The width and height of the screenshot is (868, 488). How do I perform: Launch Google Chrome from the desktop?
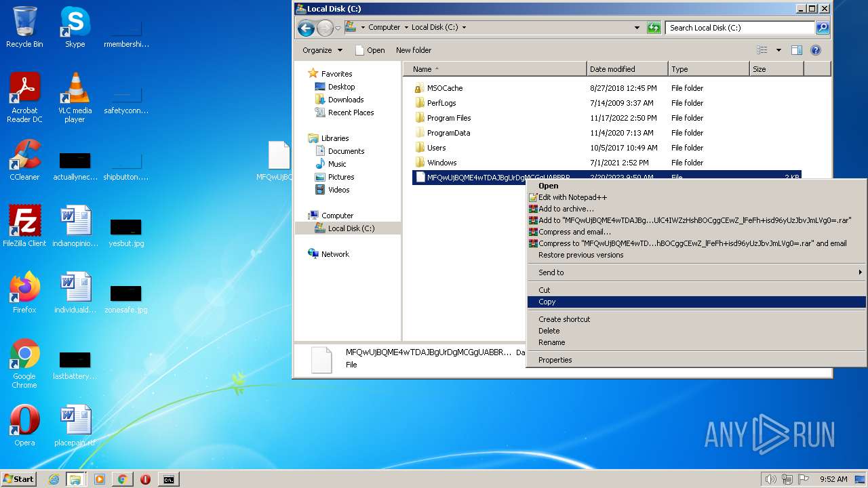24,363
